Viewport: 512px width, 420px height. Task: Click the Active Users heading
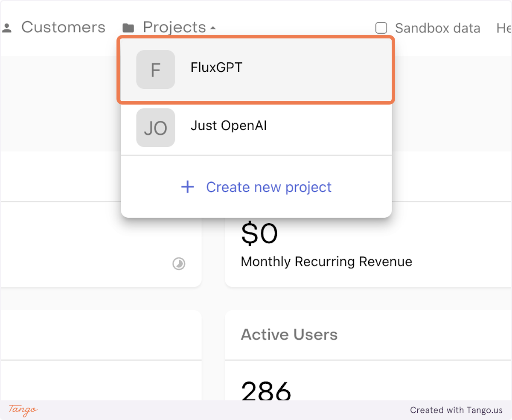289,335
